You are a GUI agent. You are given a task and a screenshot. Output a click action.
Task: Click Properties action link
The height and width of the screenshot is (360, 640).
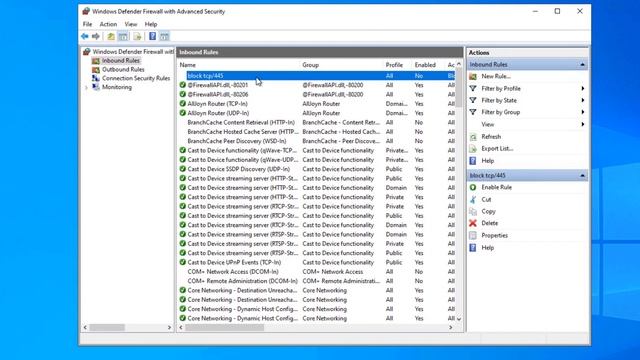[x=494, y=236]
